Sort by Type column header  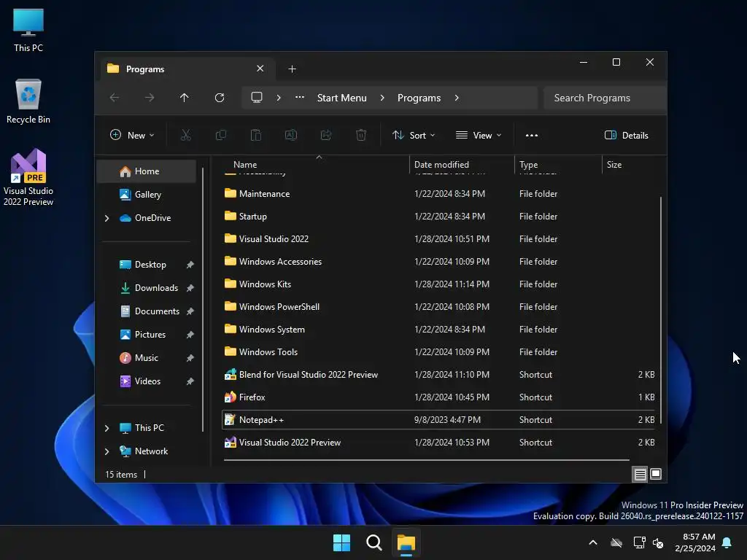point(558,165)
